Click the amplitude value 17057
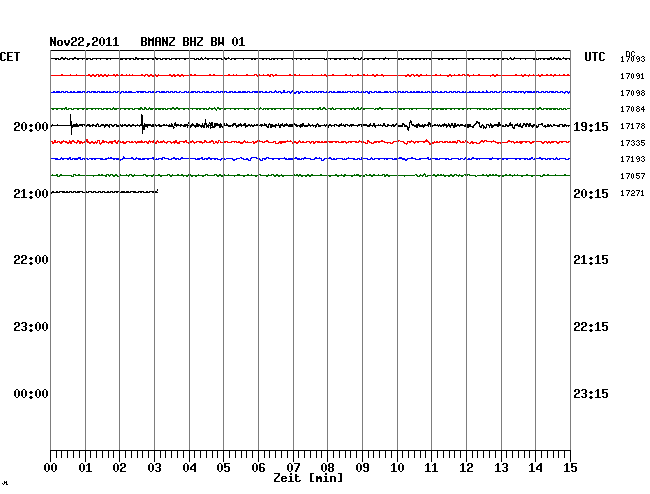This screenshot has height=494, width=650. point(633,176)
